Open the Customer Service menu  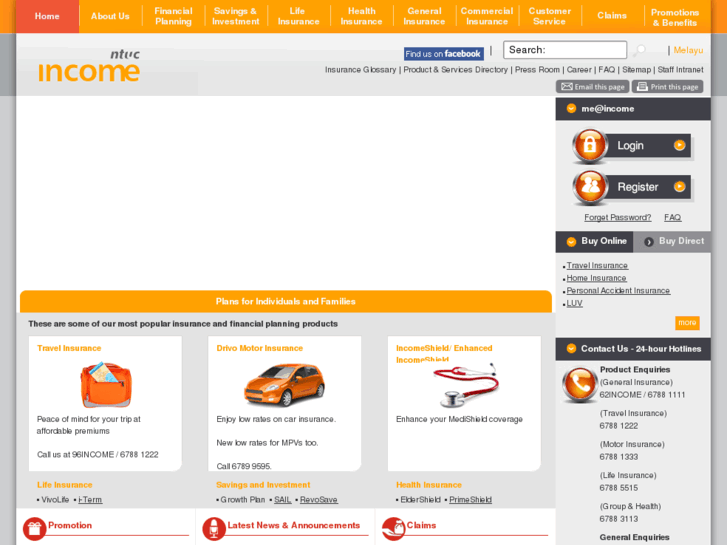tap(550, 16)
